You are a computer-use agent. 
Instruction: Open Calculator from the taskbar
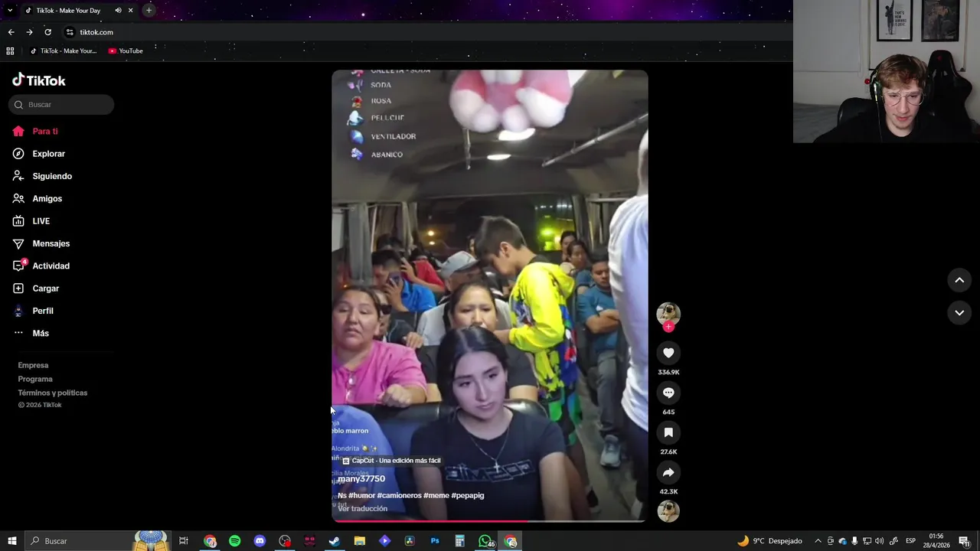(x=459, y=541)
